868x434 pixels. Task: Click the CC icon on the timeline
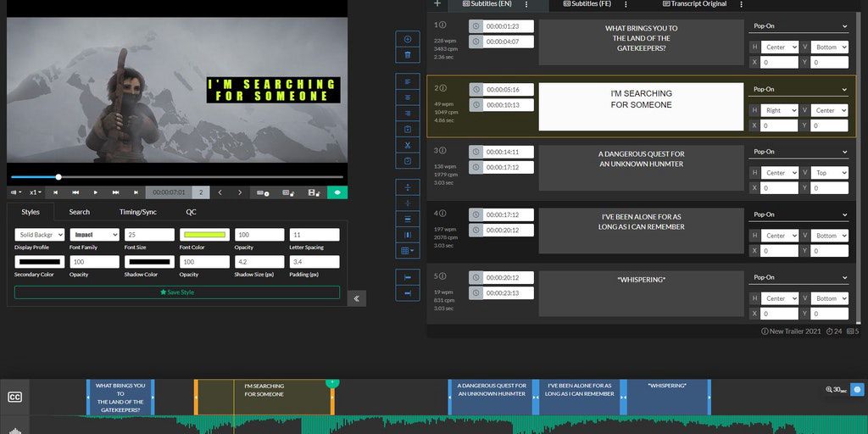(14, 397)
